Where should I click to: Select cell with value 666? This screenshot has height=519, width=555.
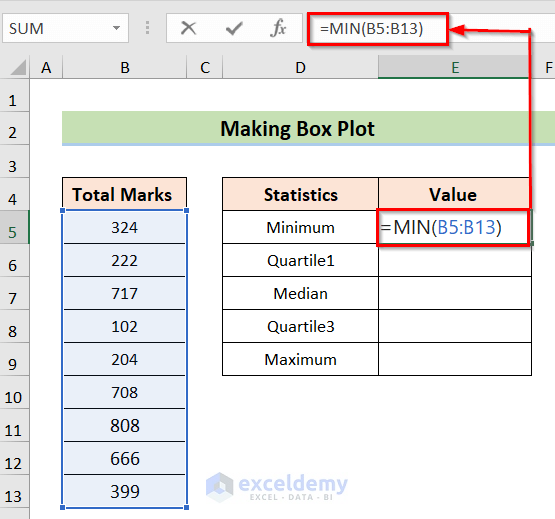click(125, 458)
